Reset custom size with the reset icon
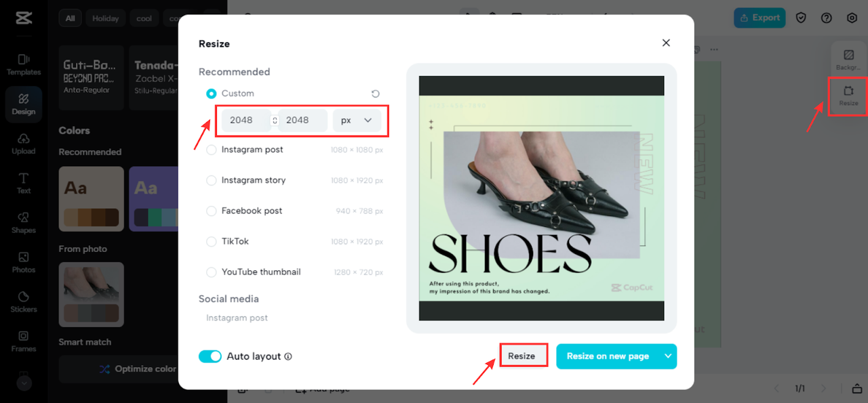The height and width of the screenshot is (403, 868). pos(375,93)
